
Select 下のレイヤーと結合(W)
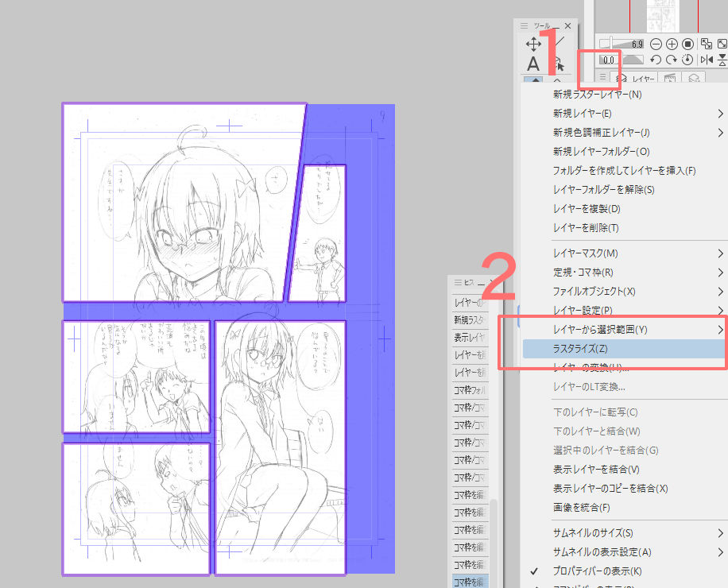[x=597, y=431]
